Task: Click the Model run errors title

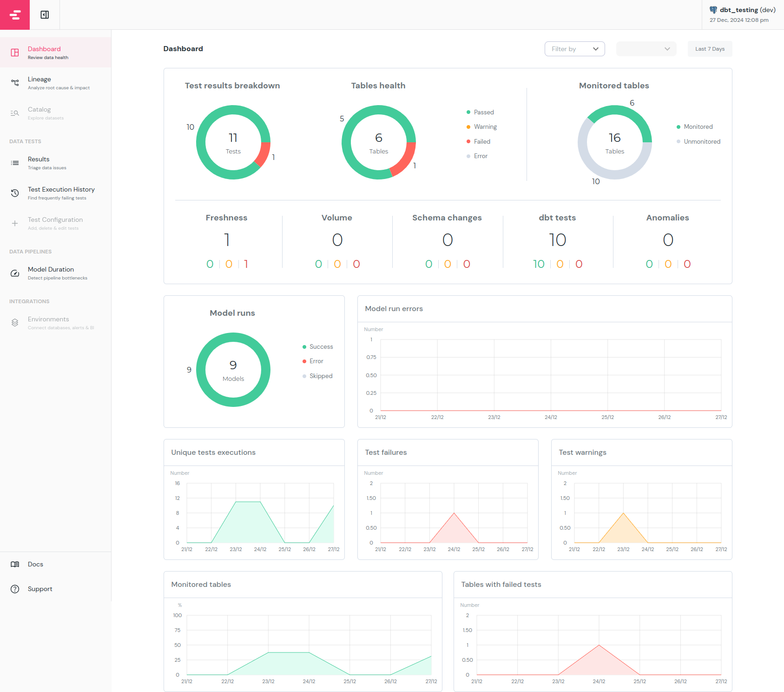Action: pyautogui.click(x=394, y=309)
